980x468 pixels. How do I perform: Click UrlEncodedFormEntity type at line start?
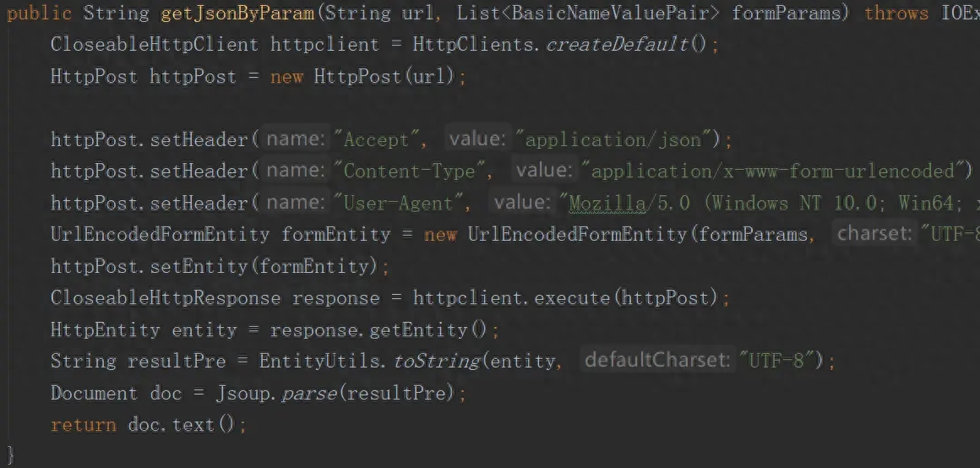click(160, 235)
